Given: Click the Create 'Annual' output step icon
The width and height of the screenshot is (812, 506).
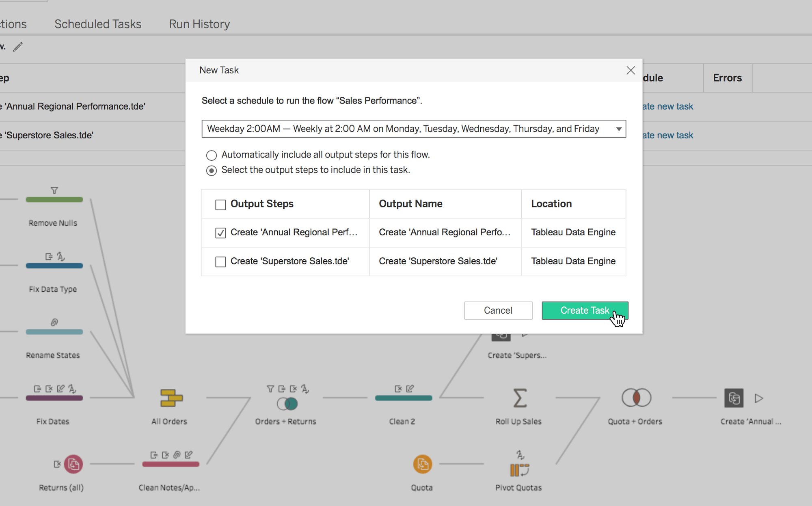Looking at the screenshot, I should click(734, 398).
